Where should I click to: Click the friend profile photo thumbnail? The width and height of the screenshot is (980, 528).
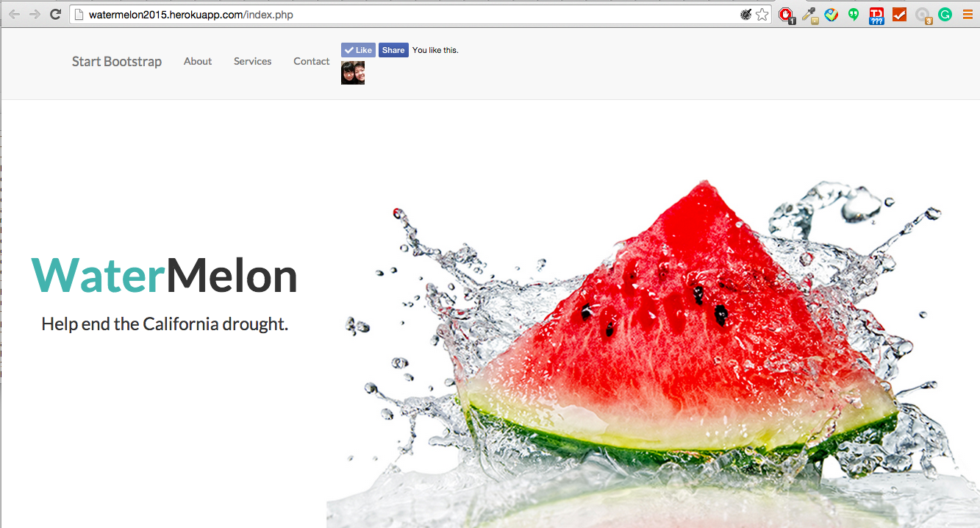[x=353, y=73]
